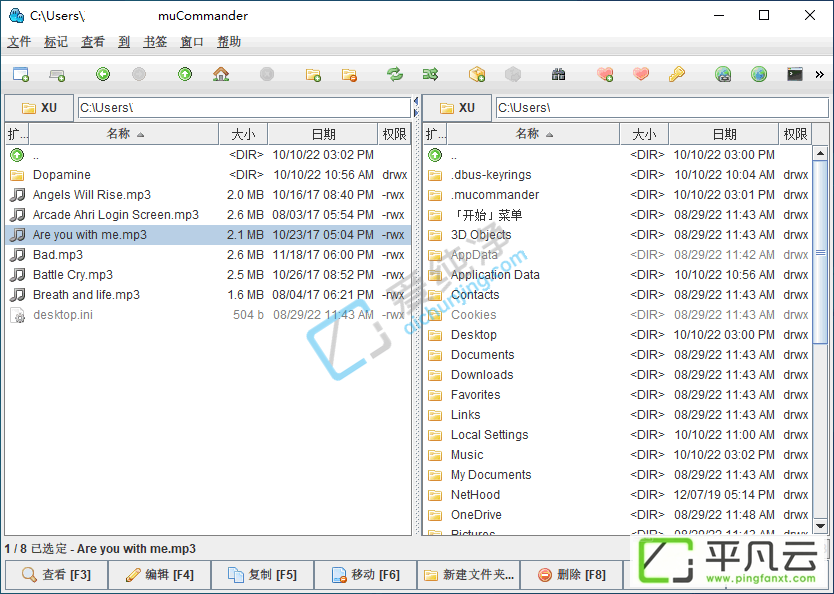
Task: Select the 3D Objects folder
Action: pyautogui.click(x=618, y=235)
